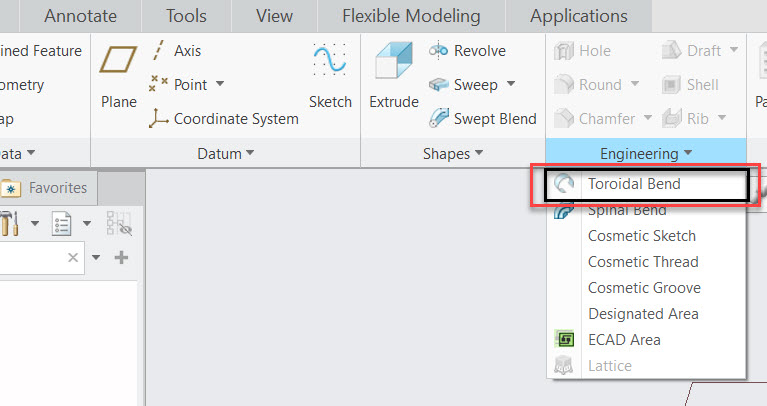Viewport: 767px width, 406px height.
Task: Click the Swept Blend tool
Action: (483, 118)
